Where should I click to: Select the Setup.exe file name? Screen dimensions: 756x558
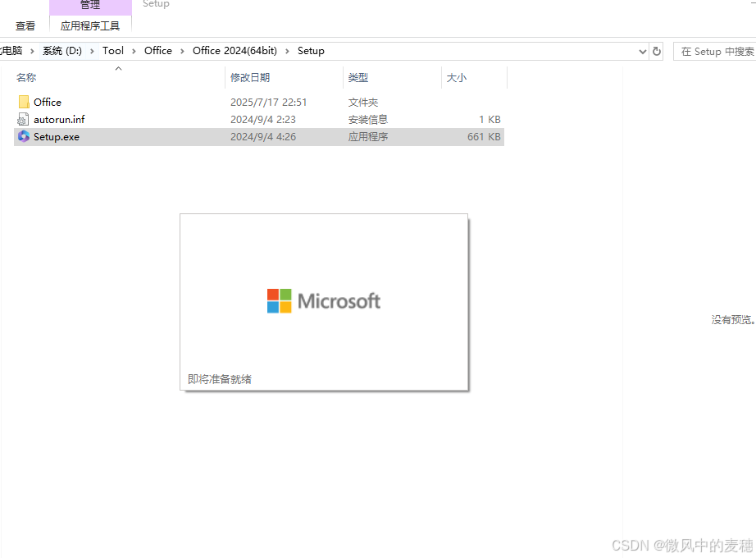(57, 137)
